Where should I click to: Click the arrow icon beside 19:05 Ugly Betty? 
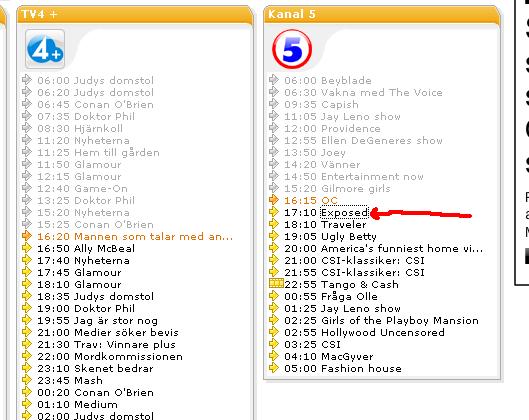point(274,236)
